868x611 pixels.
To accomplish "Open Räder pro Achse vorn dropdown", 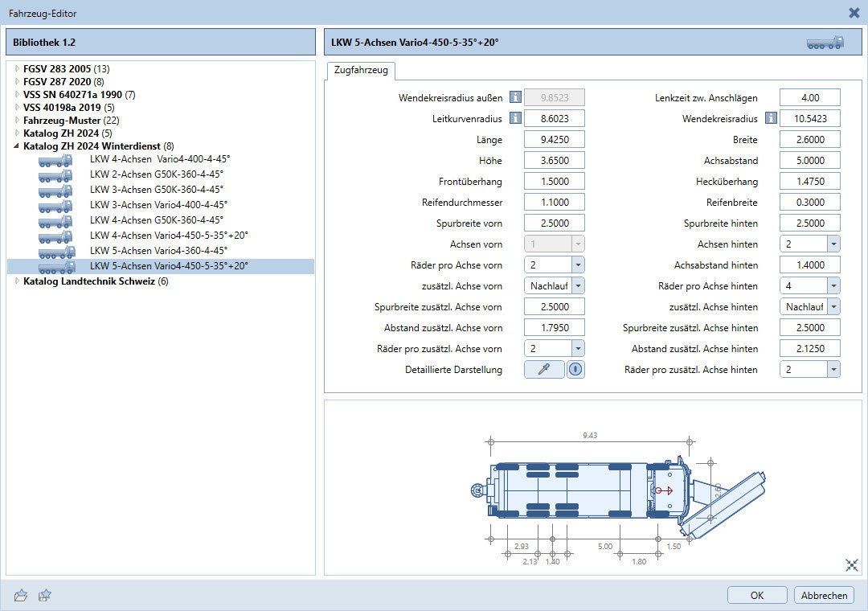I will point(576,264).
